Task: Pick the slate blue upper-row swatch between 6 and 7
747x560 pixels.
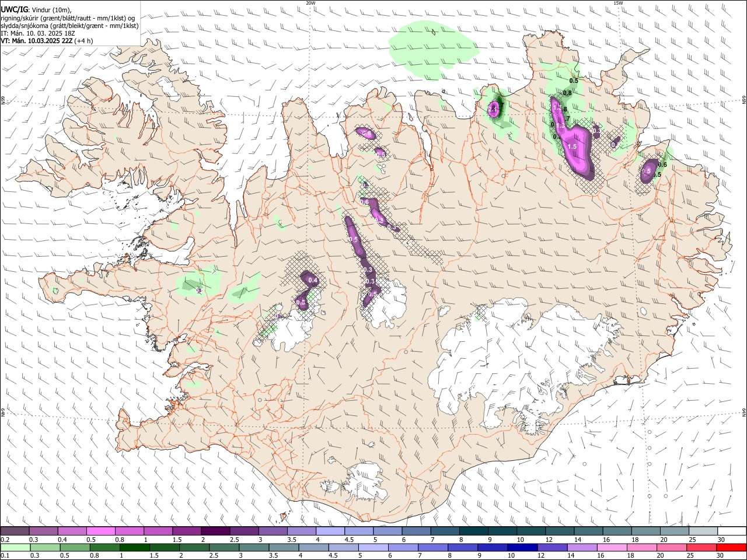Action: coord(416,531)
